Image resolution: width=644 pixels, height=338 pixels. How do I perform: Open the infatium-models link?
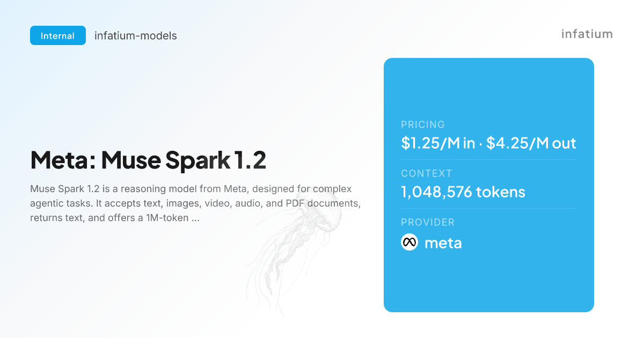click(x=136, y=36)
